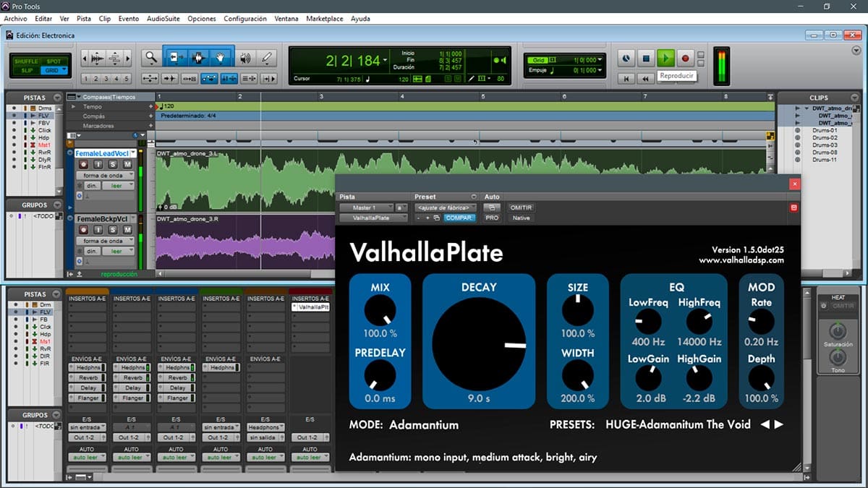Enable Spot edit mode
The image size is (868, 488).
(x=54, y=61)
